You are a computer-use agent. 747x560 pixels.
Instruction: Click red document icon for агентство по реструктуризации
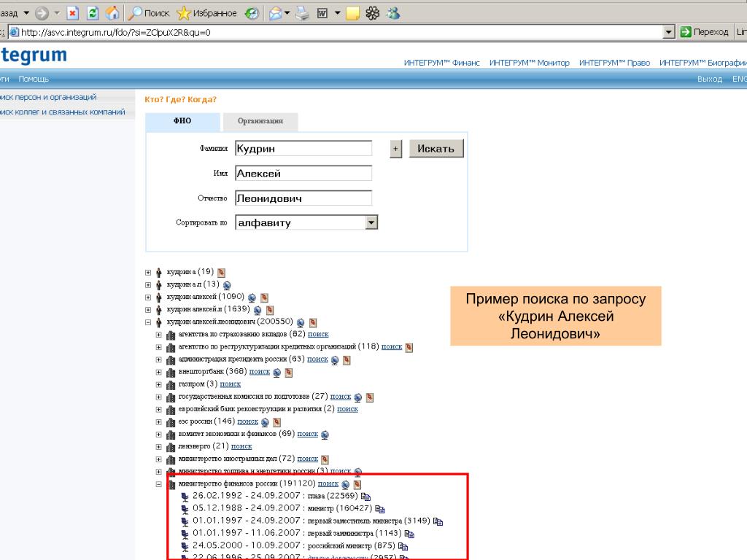pos(409,347)
